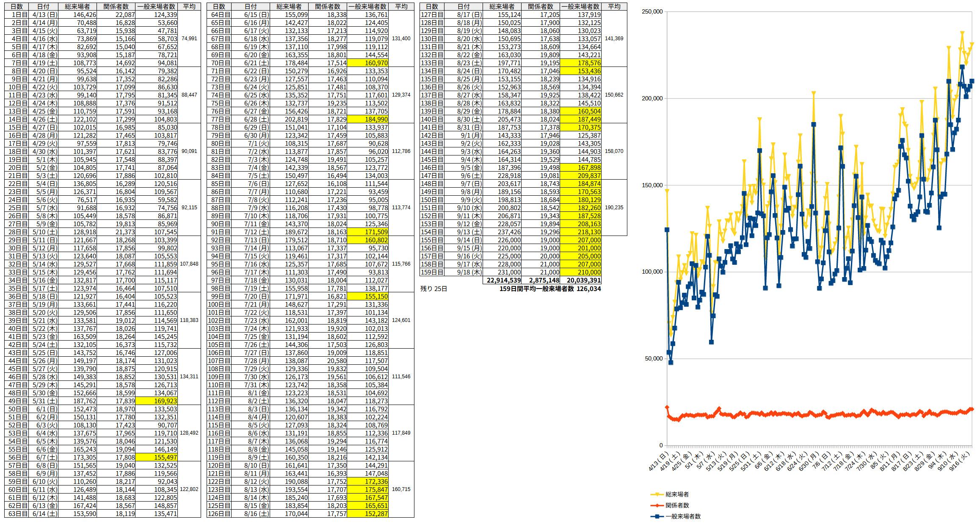Select the day cell 126日目
Viewport: 980px width, 527px height.
[x=219, y=514]
